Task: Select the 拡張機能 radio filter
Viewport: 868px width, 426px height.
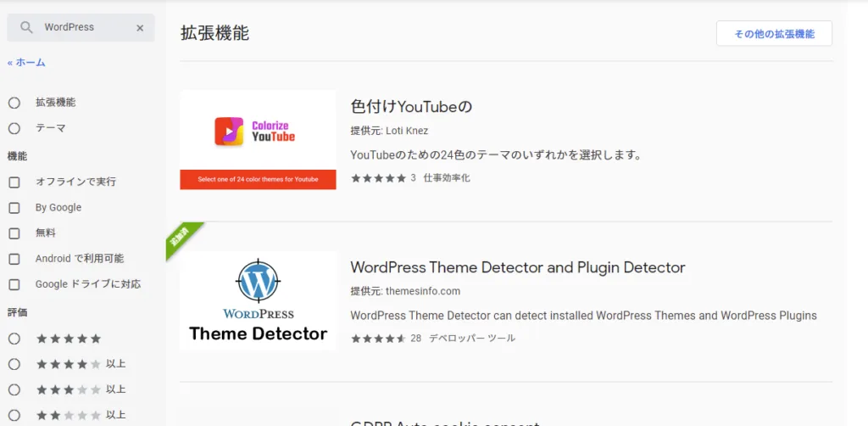Action: [14, 103]
